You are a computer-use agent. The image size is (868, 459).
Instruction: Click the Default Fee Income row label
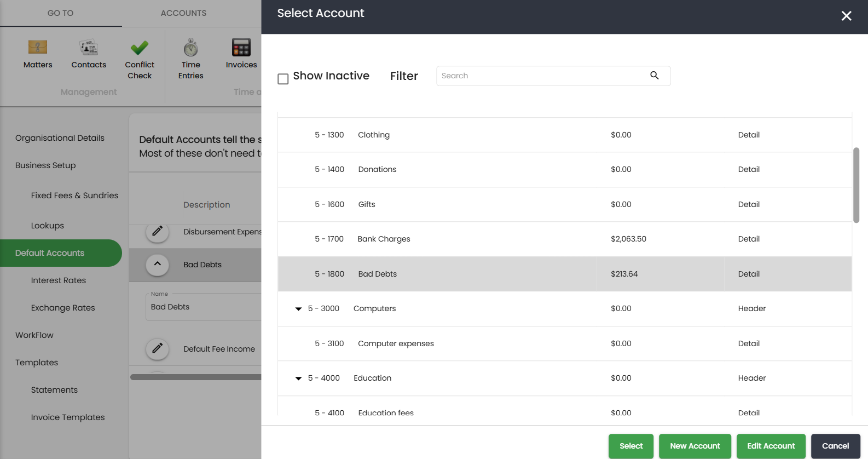(219, 349)
